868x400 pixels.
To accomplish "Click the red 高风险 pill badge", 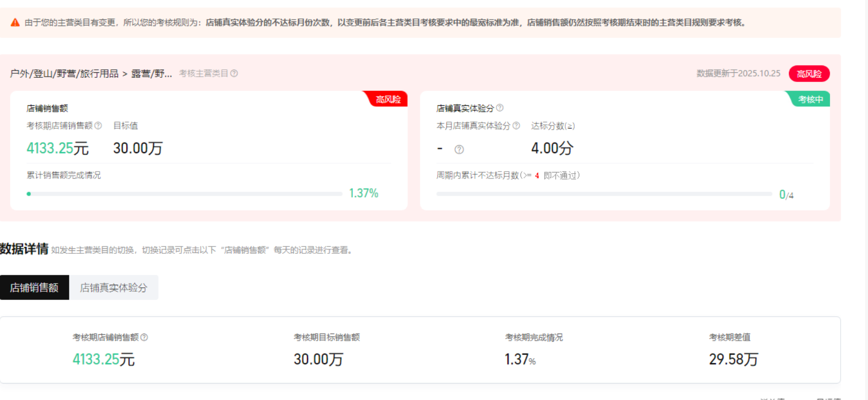I will coord(809,74).
